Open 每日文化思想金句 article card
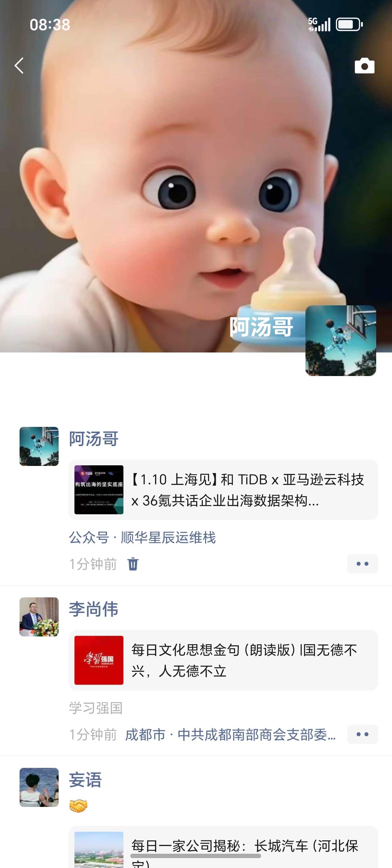 [223, 660]
